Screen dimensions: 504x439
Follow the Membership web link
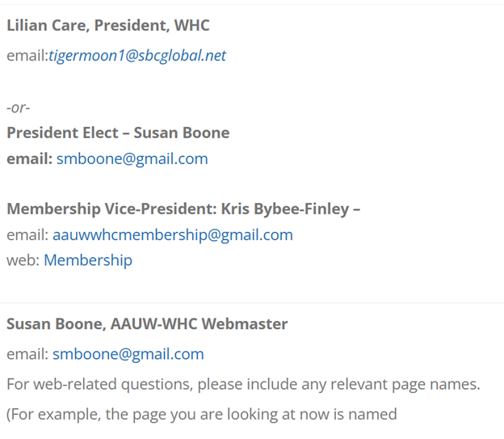pyautogui.click(x=88, y=260)
